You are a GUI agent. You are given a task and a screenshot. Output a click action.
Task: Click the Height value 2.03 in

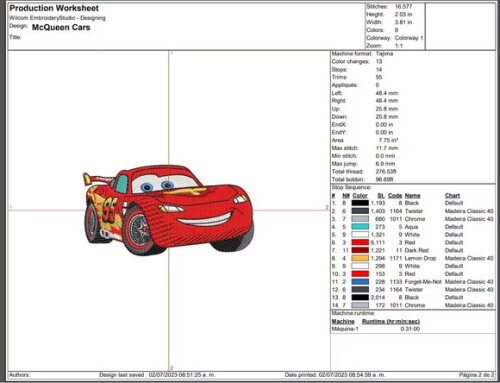tap(403, 14)
